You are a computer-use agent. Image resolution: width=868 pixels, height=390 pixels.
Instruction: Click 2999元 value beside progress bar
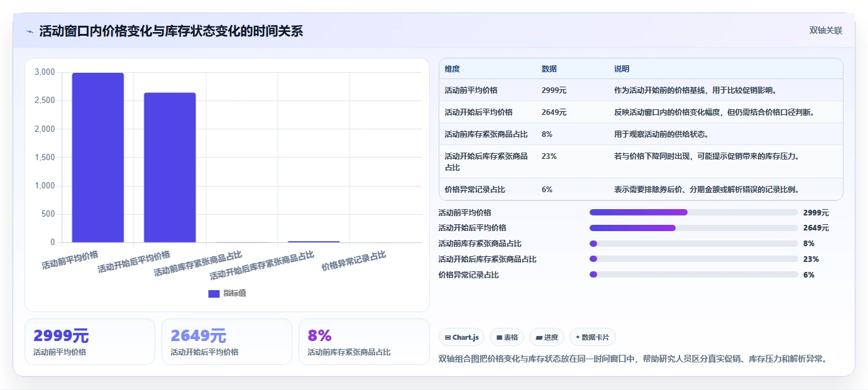point(816,213)
